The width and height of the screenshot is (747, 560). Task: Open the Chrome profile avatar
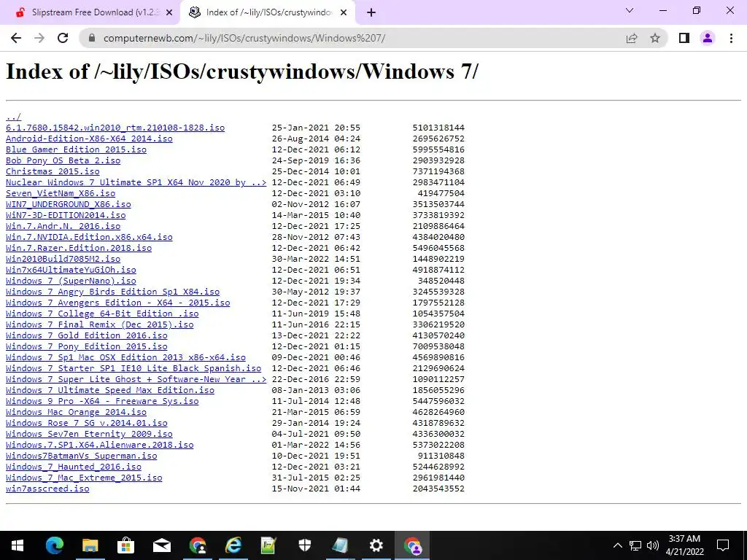pyautogui.click(x=708, y=38)
